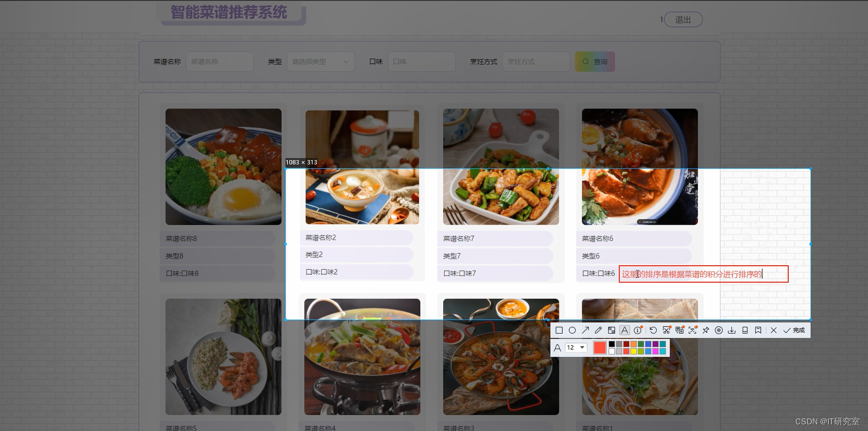The height and width of the screenshot is (431, 868).
Task: Pick the dark green color swatch
Action: pyautogui.click(x=641, y=344)
